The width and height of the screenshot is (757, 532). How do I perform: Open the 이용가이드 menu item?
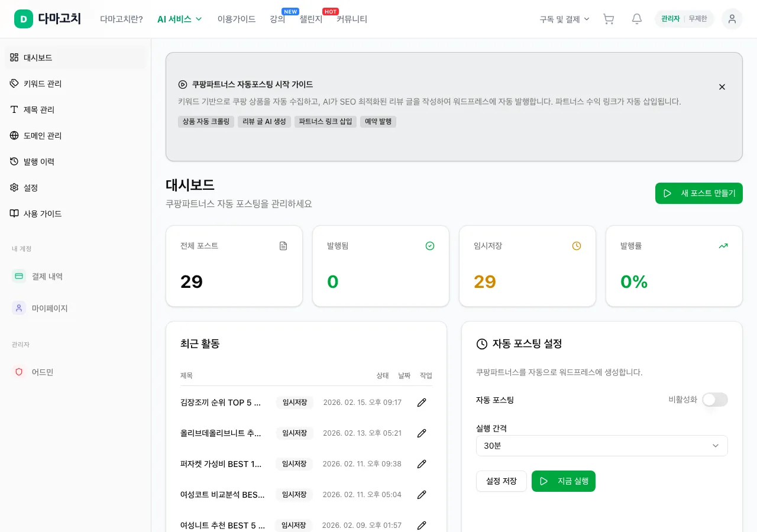pos(237,19)
